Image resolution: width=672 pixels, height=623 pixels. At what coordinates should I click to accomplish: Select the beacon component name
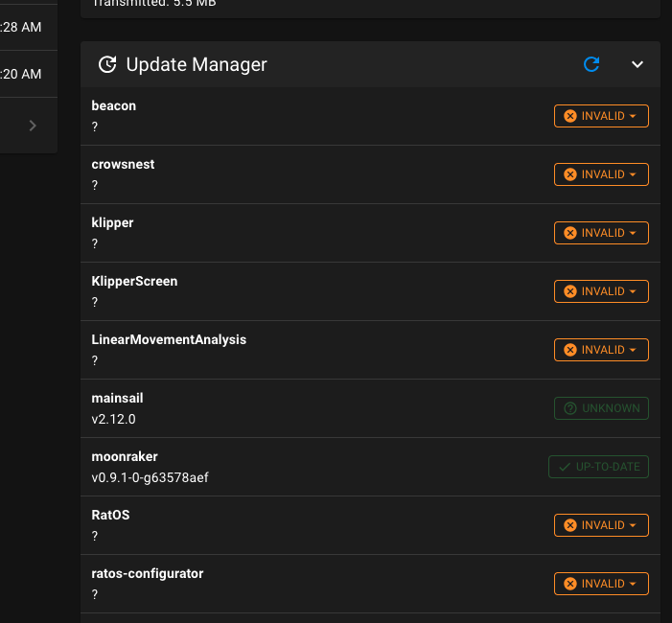113,105
